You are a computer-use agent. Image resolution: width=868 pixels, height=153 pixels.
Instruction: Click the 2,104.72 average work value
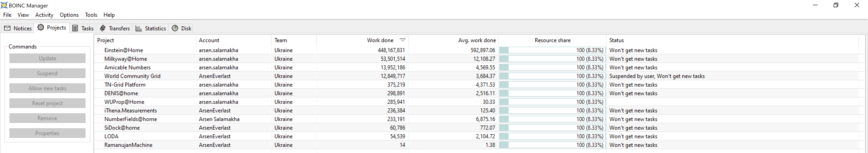(486, 136)
